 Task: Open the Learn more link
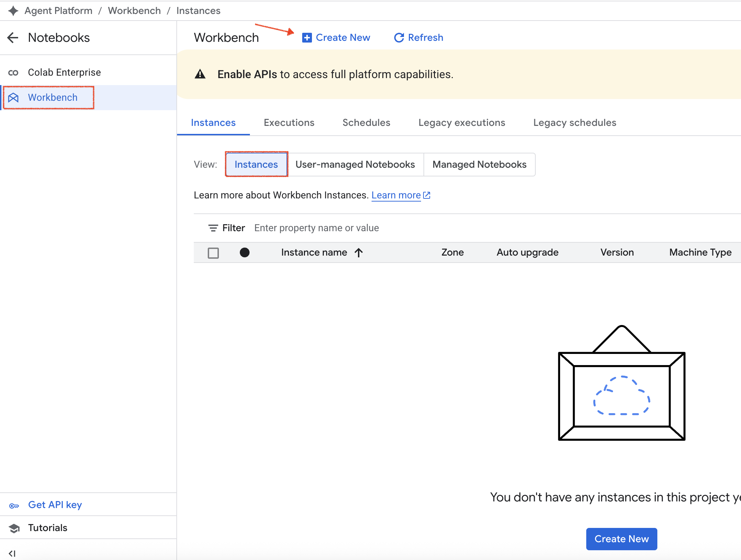pos(396,195)
